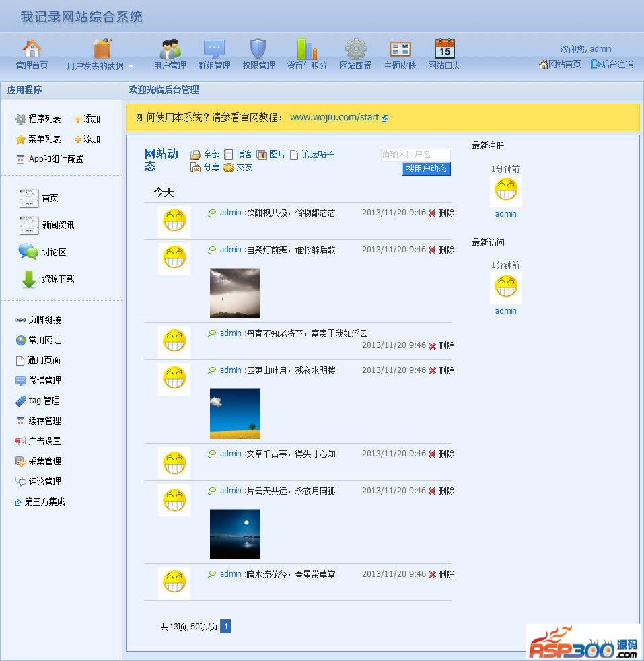This screenshot has width=644, height=661.
Task: Open admin under 最新注册
Action: (x=506, y=214)
